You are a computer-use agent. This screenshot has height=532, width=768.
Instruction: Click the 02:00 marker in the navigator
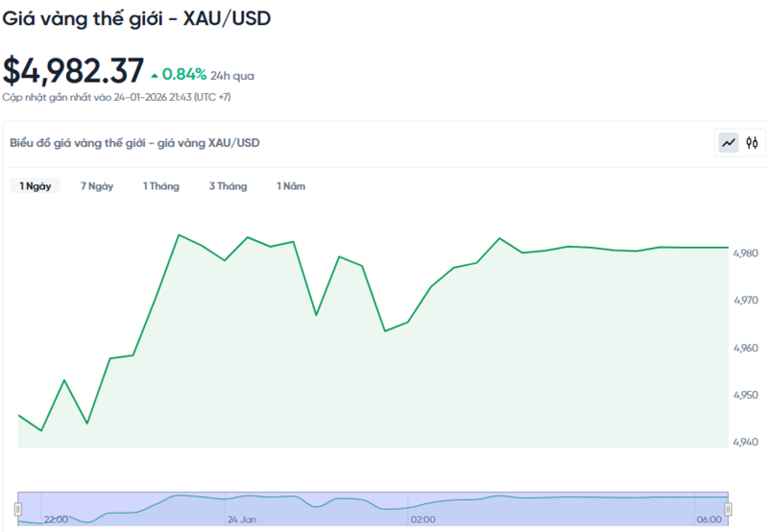423,520
